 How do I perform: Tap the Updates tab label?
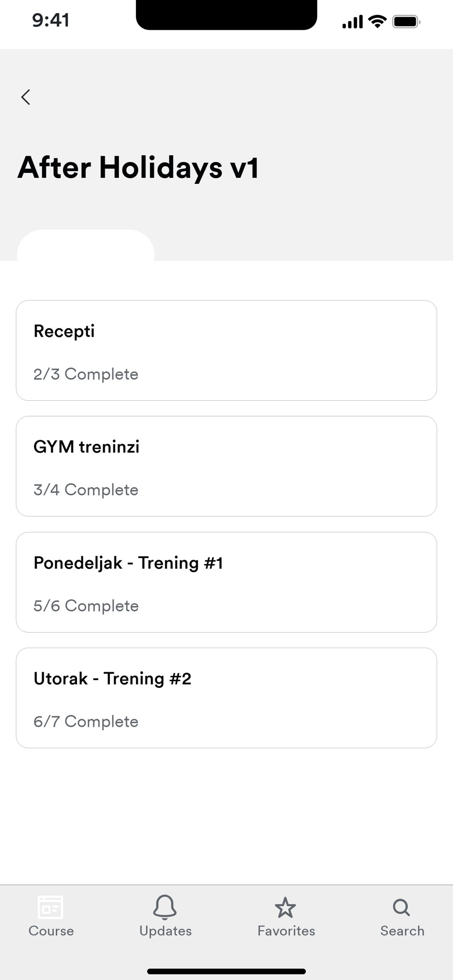[165, 931]
